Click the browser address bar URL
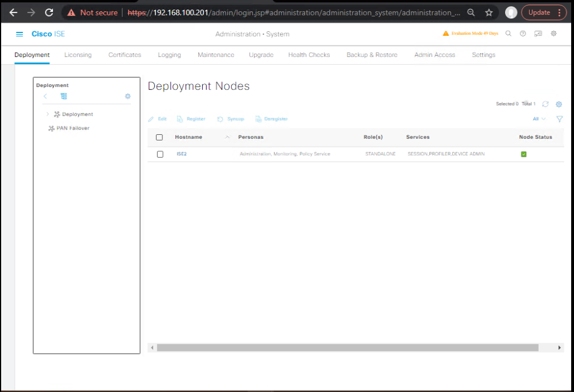The width and height of the screenshot is (574, 392). (x=294, y=13)
